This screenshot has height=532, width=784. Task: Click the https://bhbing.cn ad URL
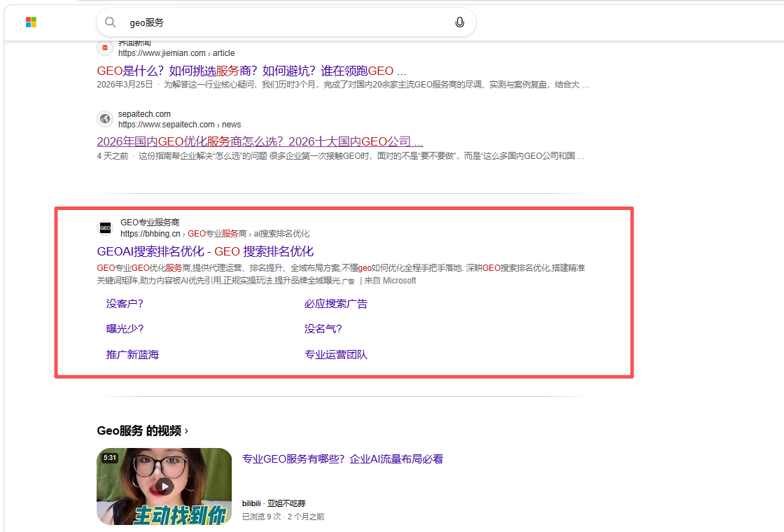click(150, 234)
